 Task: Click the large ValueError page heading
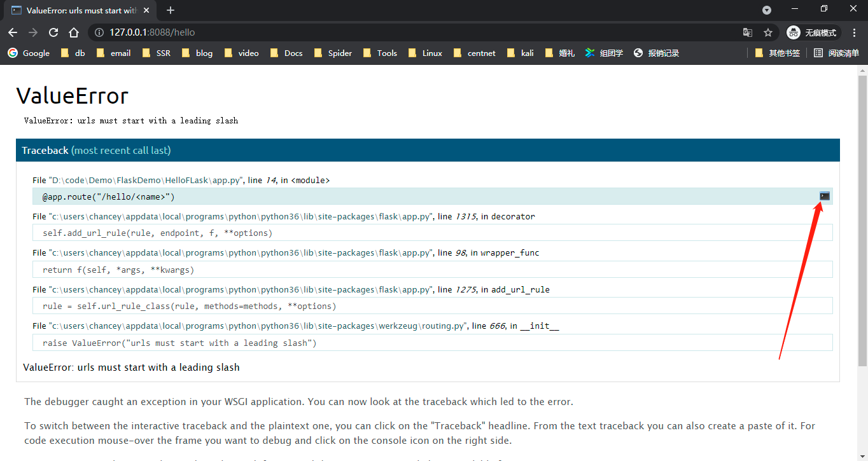click(x=72, y=95)
